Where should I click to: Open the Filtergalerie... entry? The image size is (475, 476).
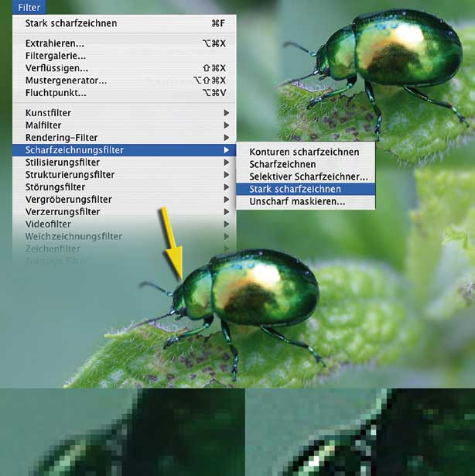(124, 56)
